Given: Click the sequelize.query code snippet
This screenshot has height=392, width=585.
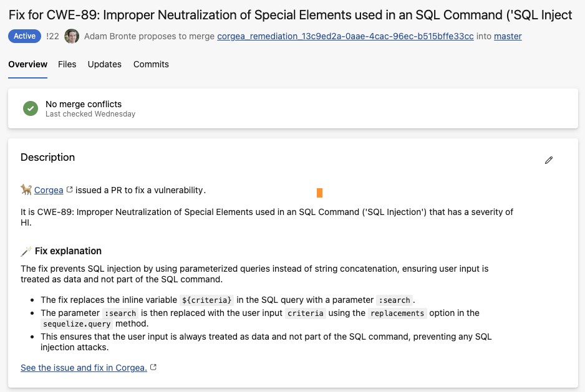Looking at the screenshot, I should pyautogui.click(x=77, y=324).
